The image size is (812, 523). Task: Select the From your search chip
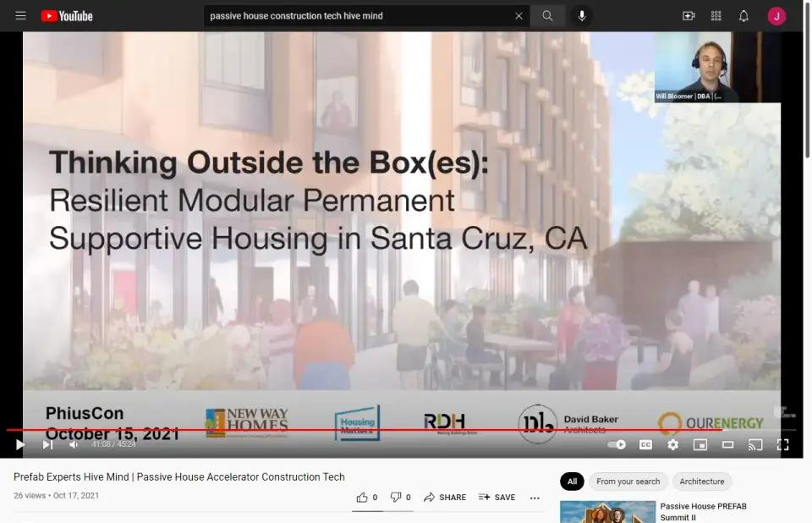click(x=628, y=482)
